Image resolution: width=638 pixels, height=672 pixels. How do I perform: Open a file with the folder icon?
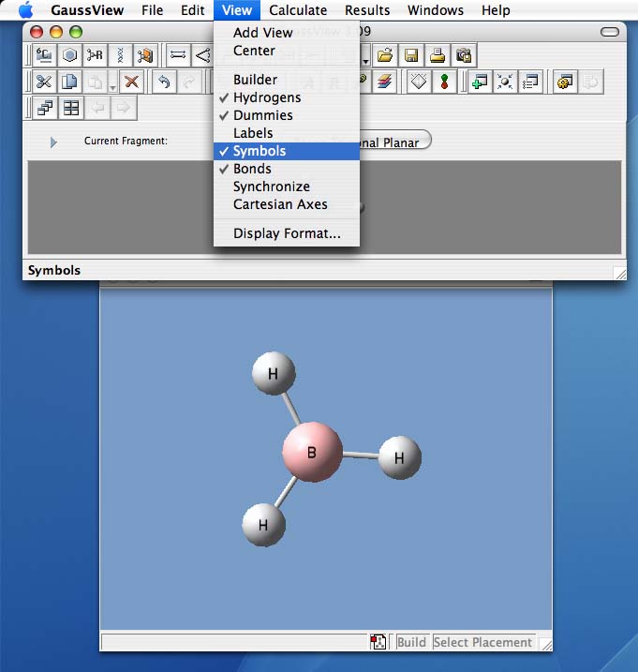385,55
